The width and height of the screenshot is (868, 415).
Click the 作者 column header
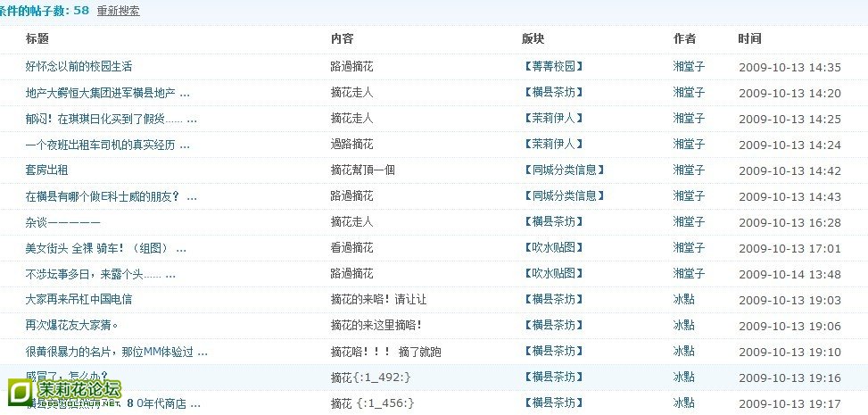click(x=685, y=38)
